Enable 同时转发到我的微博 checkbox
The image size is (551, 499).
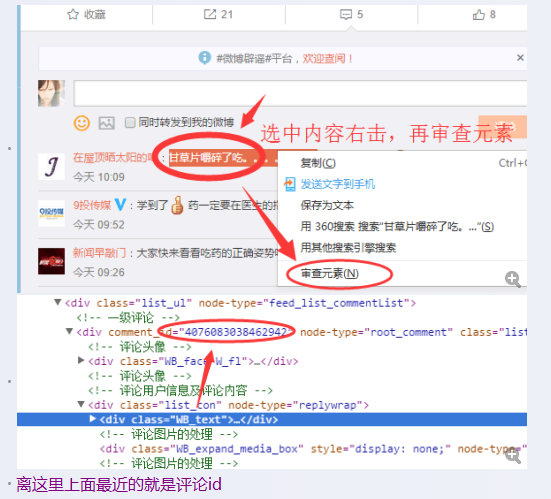pyautogui.click(x=130, y=123)
